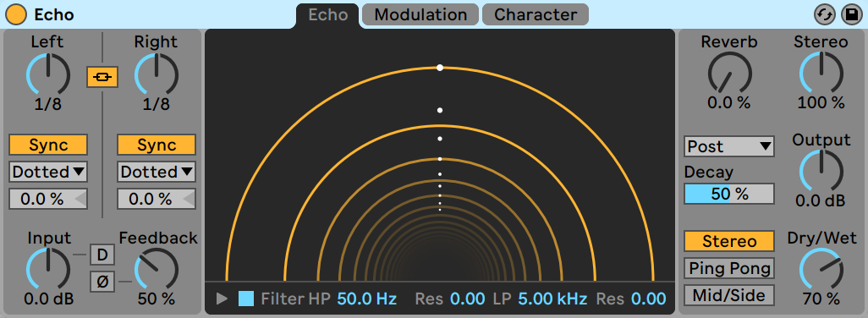Save preset with the disk icon
The image size is (868, 318).
click(x=851, y=15)
